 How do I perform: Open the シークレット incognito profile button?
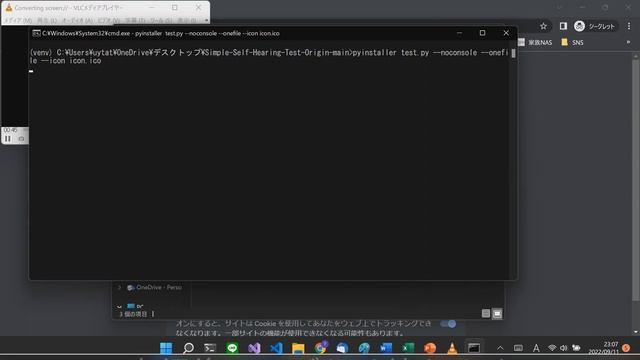[x=595, y=26]
